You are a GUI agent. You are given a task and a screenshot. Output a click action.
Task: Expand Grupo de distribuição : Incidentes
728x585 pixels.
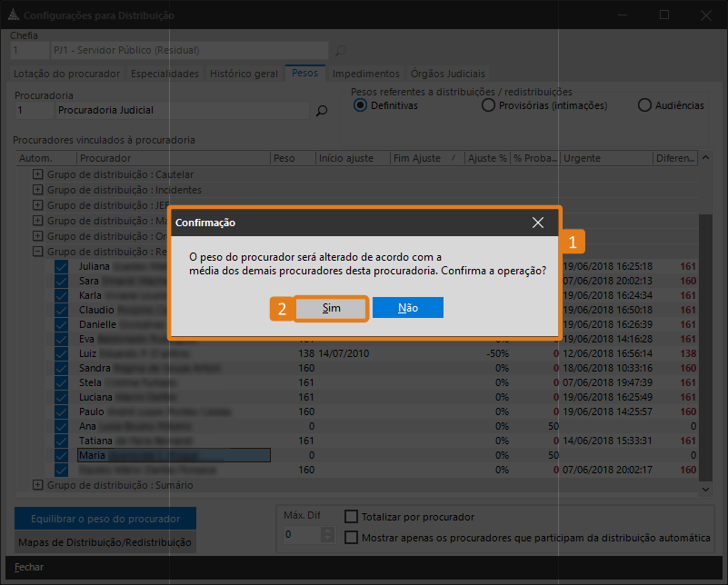coord(38,190)
